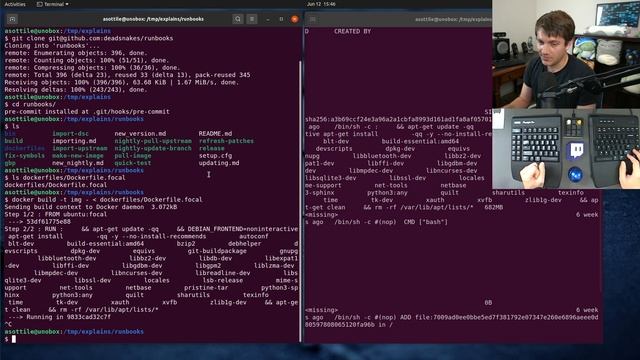Image resolution: width=640 pixels, height=360 pixels.
Task: Click 'Step 1/2 : FROM ubuntu:focal' line
Action: (56, 215)
